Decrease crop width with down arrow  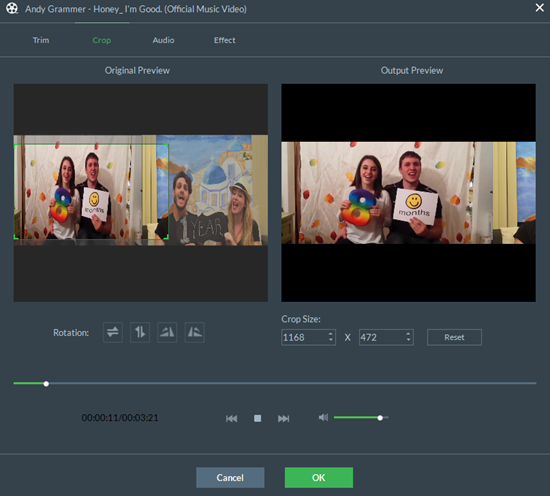[x=330, y=341]
